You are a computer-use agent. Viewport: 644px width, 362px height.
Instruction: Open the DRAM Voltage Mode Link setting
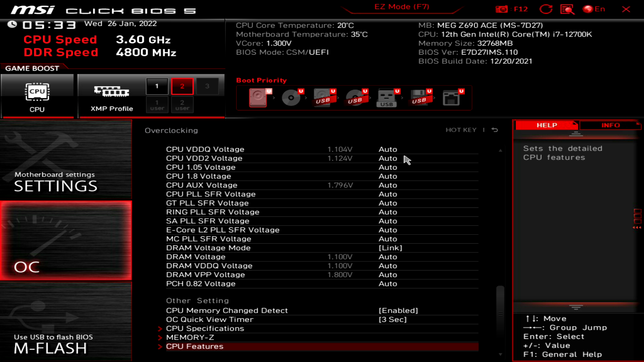[x=391, y=248]
